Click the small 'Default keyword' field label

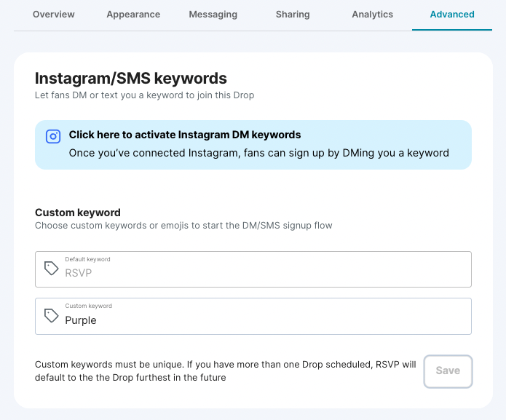coord(87,259)
